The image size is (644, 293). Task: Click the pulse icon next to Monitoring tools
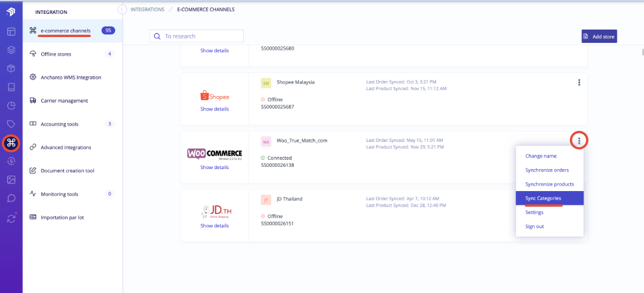(x=33, y=194)
